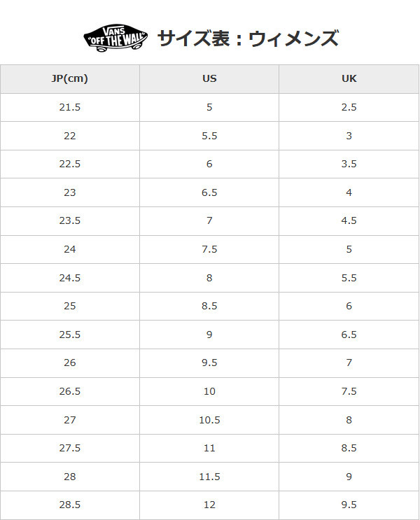
Task: Select the UK column header
Action: pyautogui.click(x=349, y=79)
